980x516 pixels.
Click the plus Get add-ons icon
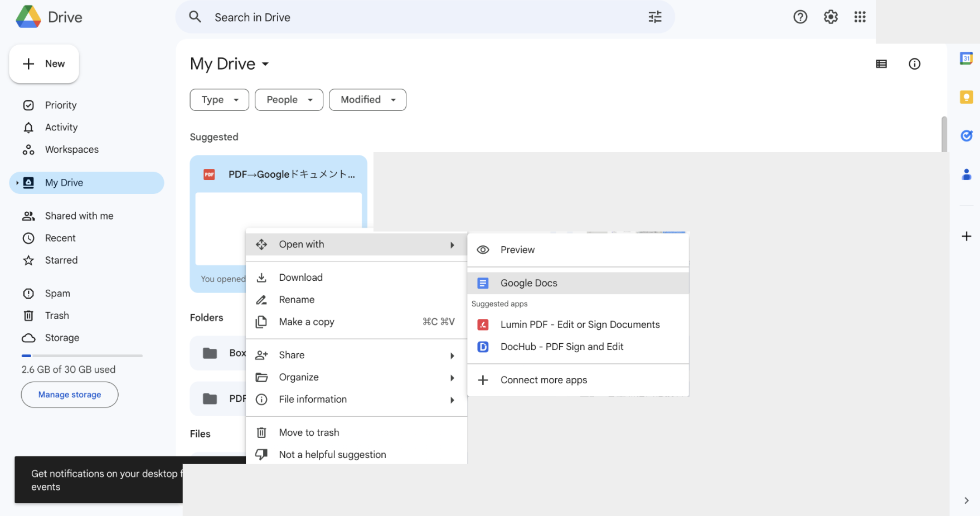click(966, 236)
